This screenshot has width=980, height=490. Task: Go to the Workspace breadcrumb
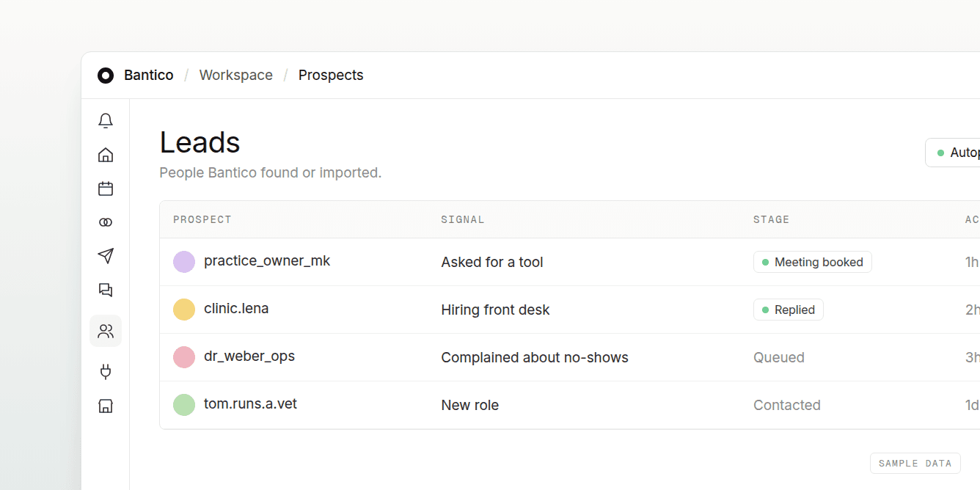pos(236,75)
